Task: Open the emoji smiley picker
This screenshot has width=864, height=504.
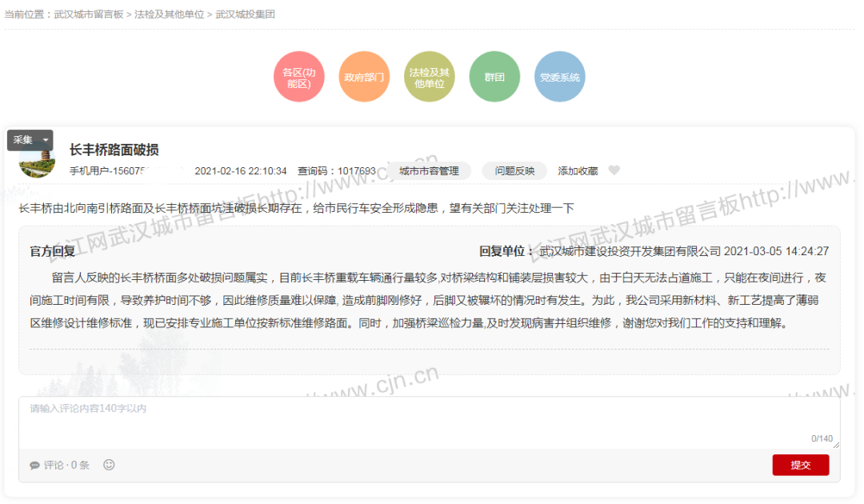Action: [x=109, y=465]
